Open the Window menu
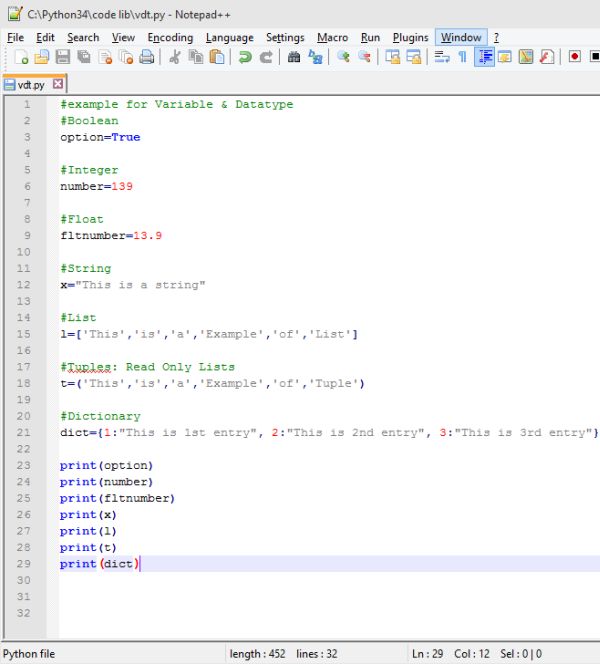This screenshot has width=600, height=664. tap(461, 38)
